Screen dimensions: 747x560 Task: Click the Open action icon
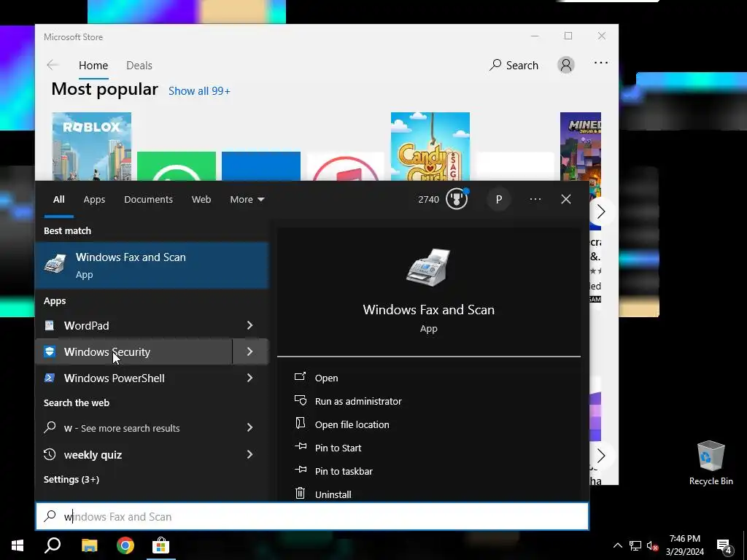pos(300,377)
